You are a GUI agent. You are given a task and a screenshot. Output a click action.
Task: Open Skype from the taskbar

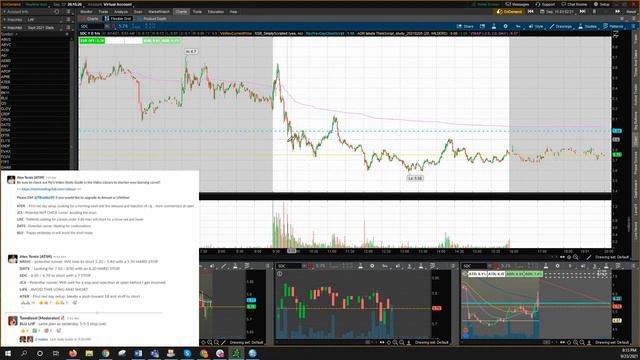coord(187,353)
